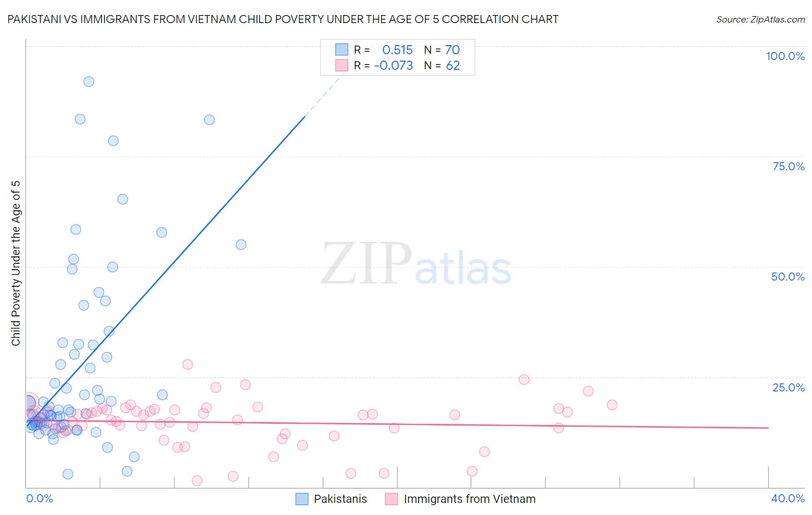812x515 pixels.
Task: Select the 75.0% y-axis label
Action: pyautogui.click(x=788, y=166)
